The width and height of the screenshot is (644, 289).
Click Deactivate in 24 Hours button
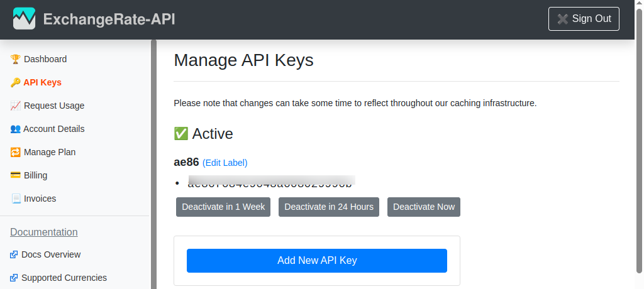tap(329, 207)
